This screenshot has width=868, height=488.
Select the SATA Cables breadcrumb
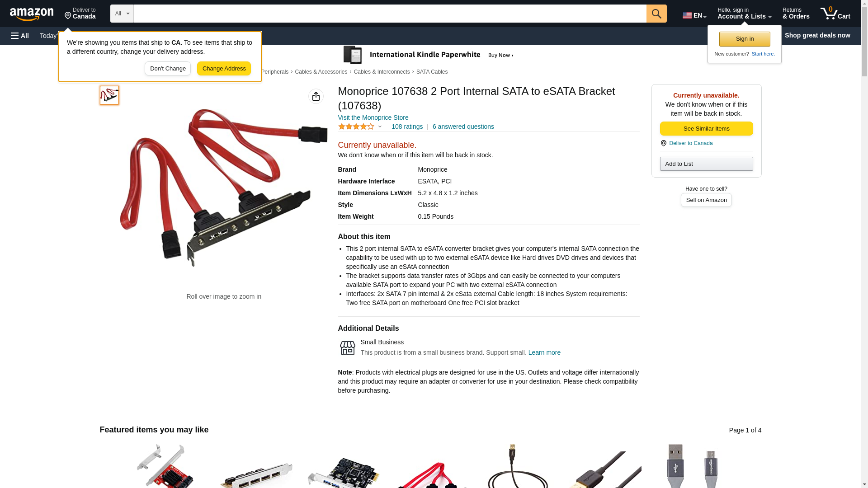tap(432, 72)
